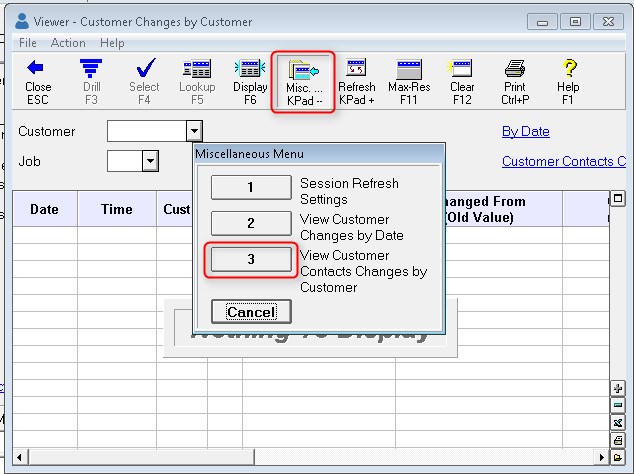This screenshot has width=634, height=474.
Task: Open Help F1 question mark icon
Action: 568,70
